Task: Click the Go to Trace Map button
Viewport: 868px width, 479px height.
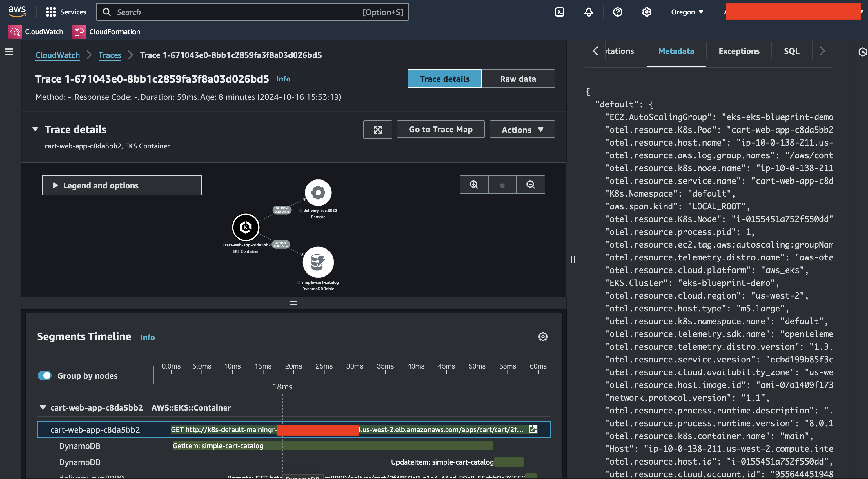Action: [441, 129]
